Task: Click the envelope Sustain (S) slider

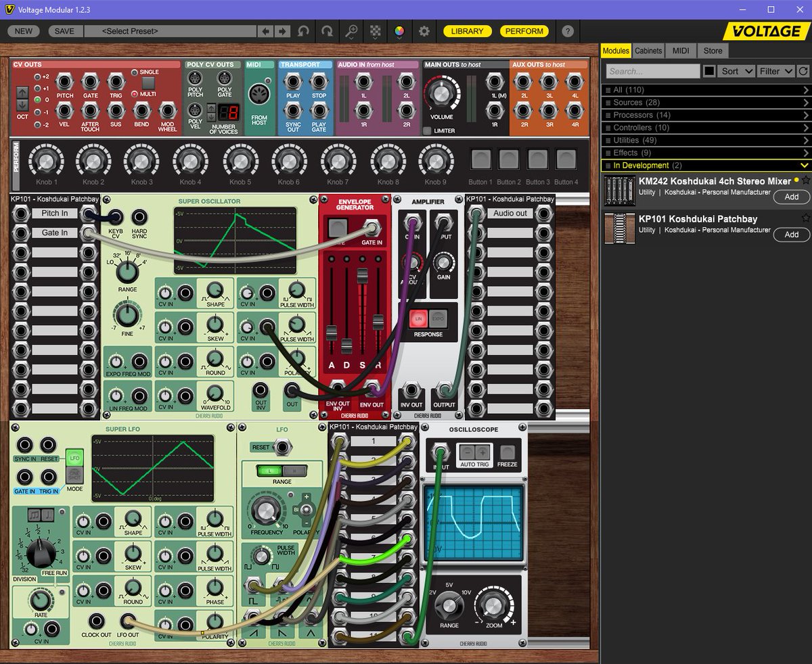Action: (x=362, y=277)
